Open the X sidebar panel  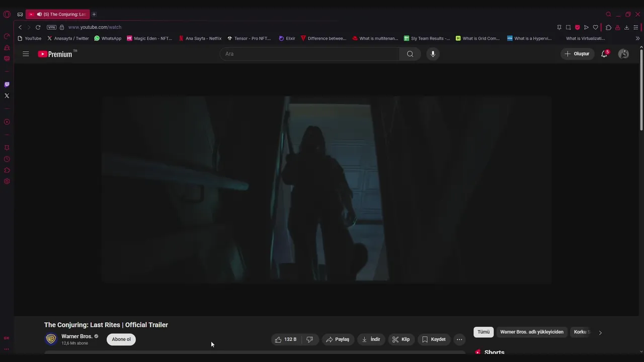[7, 96]
